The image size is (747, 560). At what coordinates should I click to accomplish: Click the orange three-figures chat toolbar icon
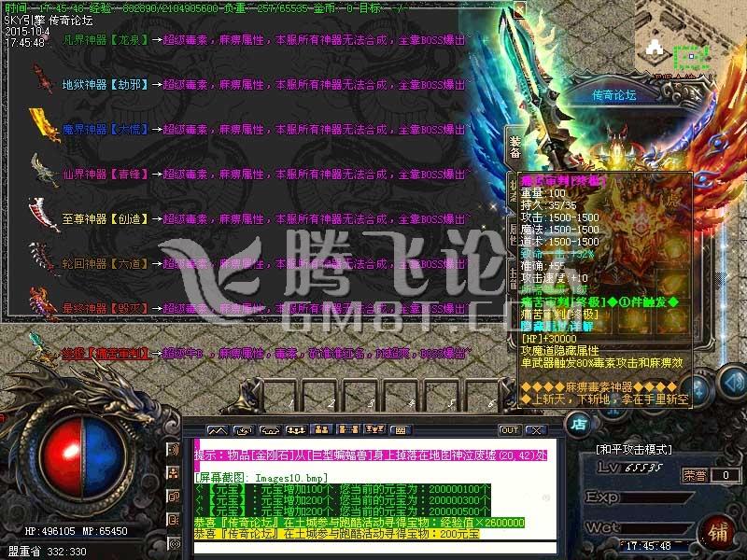pyautogui.click(x=374, y=429)
